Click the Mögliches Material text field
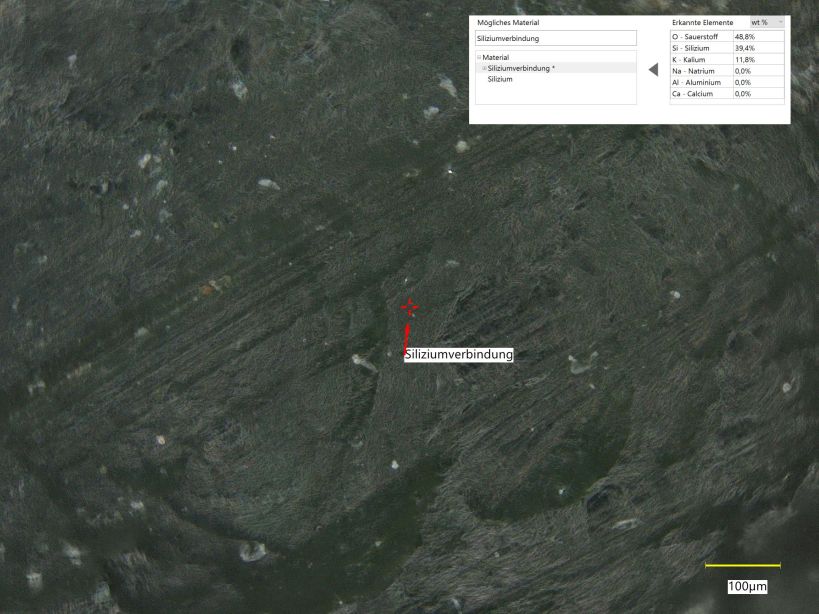 [x=555, y=39]
